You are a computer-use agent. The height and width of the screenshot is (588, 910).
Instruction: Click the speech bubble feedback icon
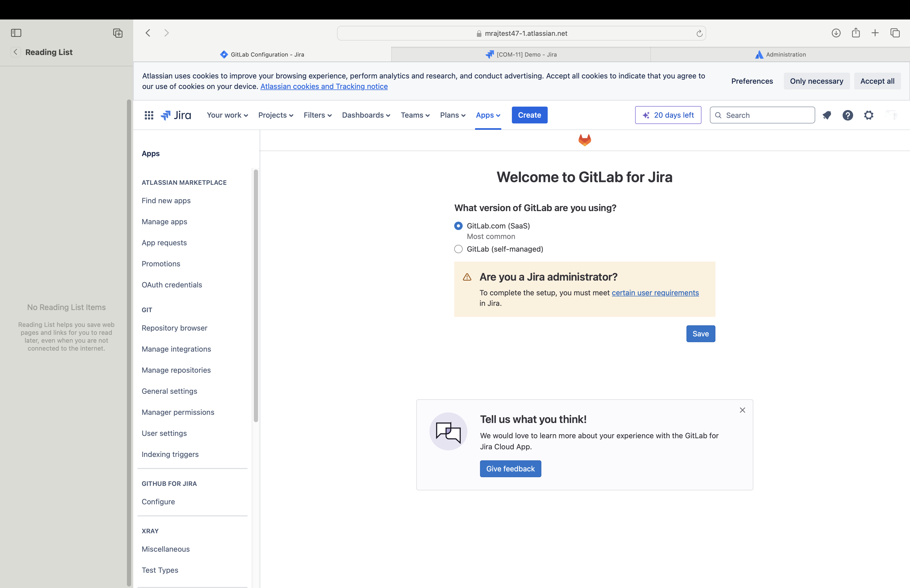pos(448,431)
